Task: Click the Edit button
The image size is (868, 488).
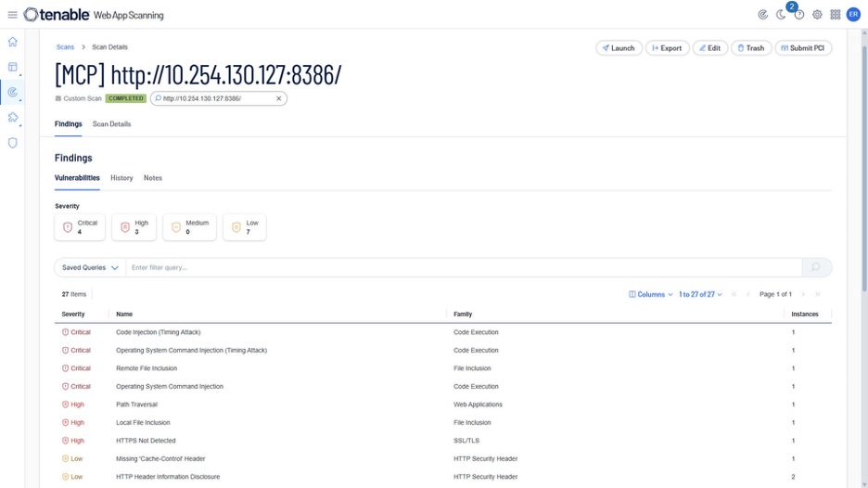Action: [x=710, y=48]
